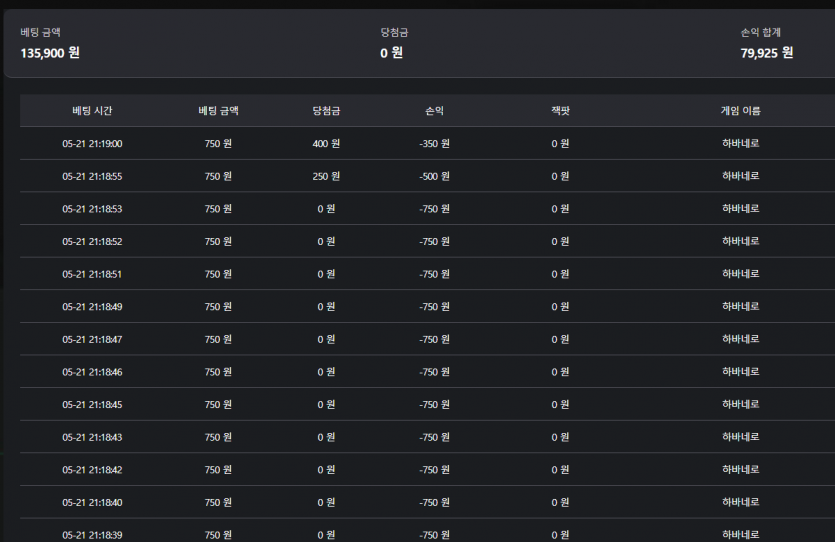The width and height of the screenshot is (835, 542).
Task: Select the row timestamp 05-21 21:18:52
Action: tap(92, 242)
